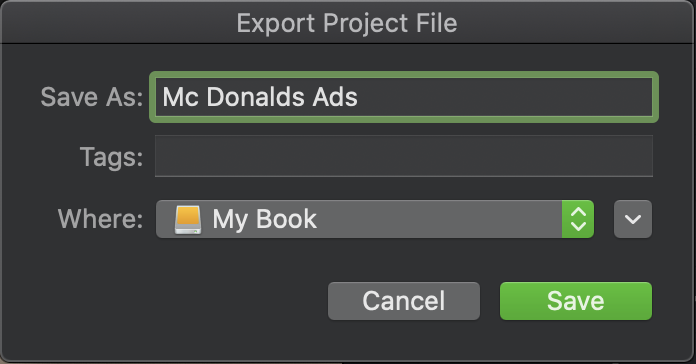
Task: Click the "Tags:" label
Action: coord(111,157)
